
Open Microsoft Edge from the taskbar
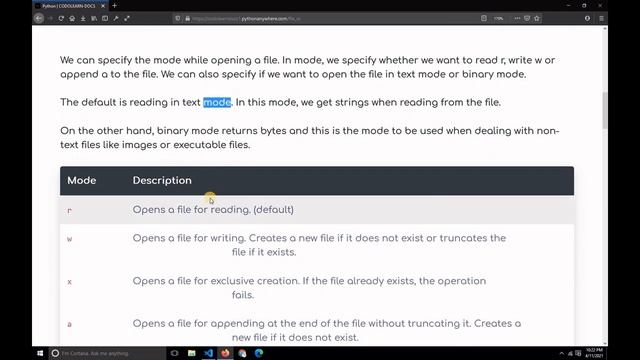pyautogui.click(x=259, y=353)
